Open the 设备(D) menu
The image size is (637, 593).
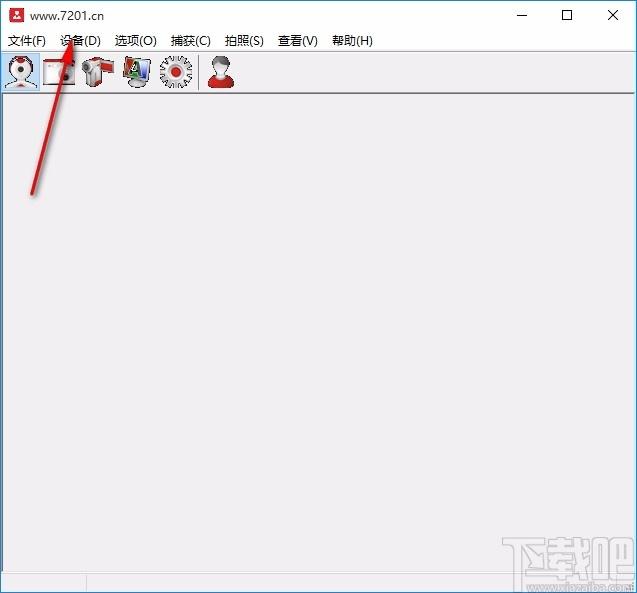pyautogui.click(x=80, y=41)
